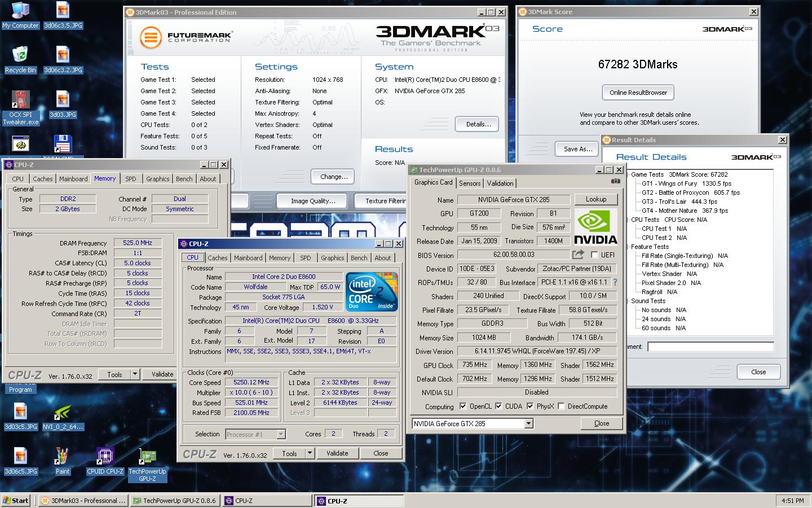Switch to Caches tab in front CPU-Z
The image size is (812, 508).
pos(218,257)
